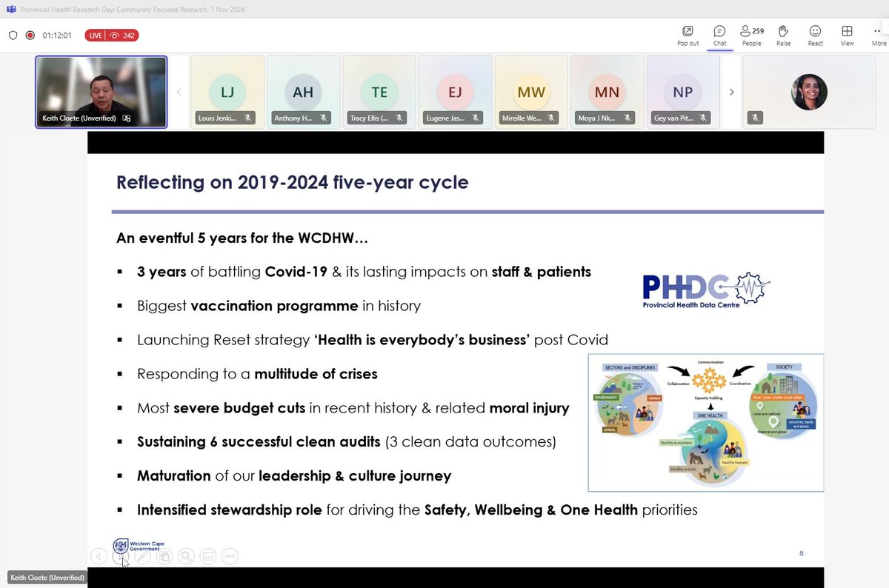Screen dimensions: 889x588
Task: Open the see all slides button
Action: [x=164, y=556]
